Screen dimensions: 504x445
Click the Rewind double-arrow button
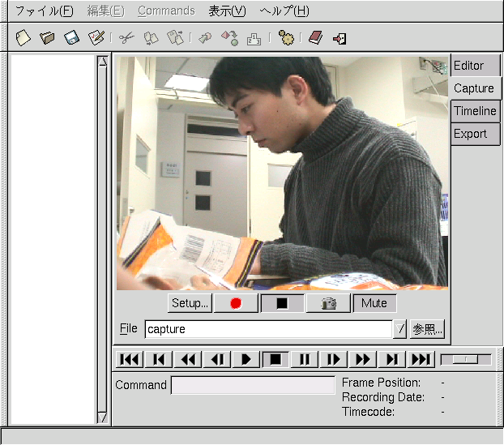tap(188, 359)
